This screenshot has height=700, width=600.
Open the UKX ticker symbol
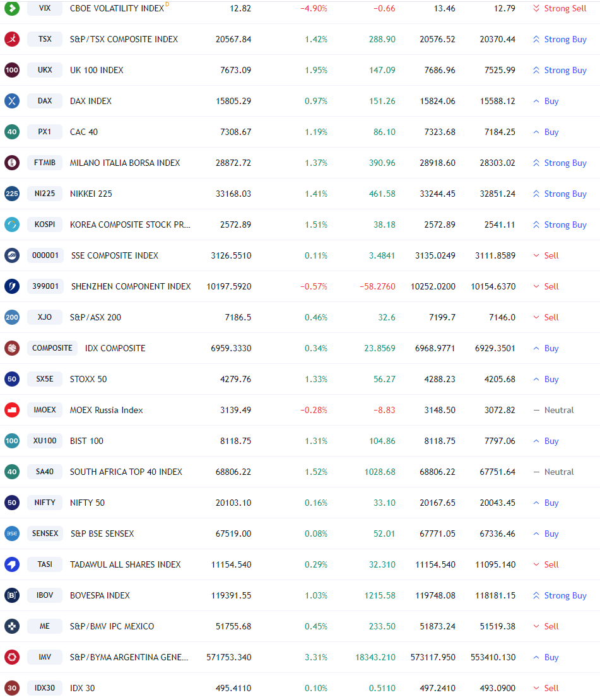click(x=45, y=70)
